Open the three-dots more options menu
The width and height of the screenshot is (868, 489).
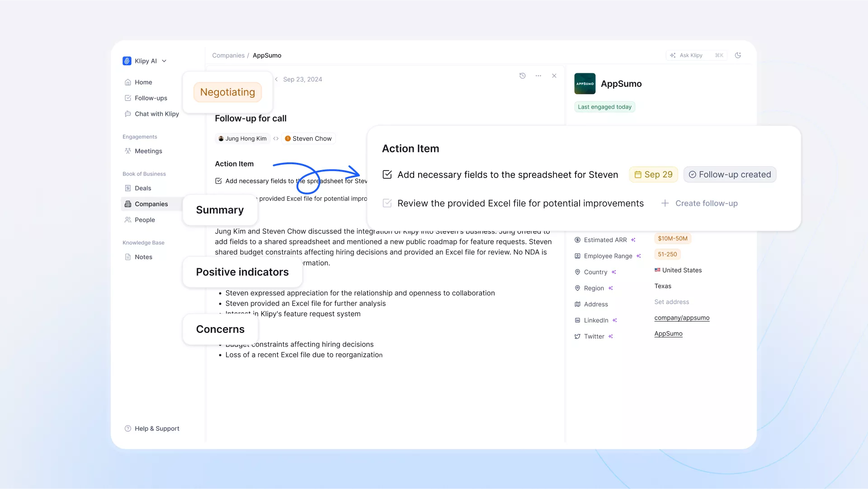click(538, 76)
